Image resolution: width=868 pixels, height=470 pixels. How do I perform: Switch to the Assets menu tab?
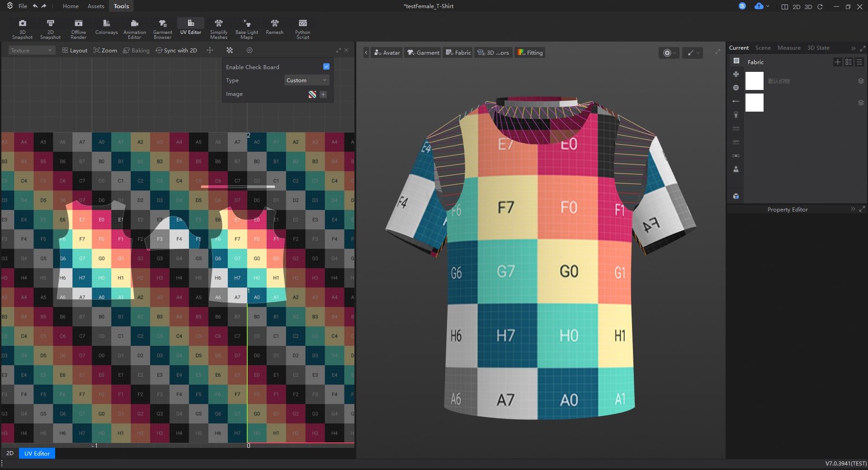click(96, 6)
